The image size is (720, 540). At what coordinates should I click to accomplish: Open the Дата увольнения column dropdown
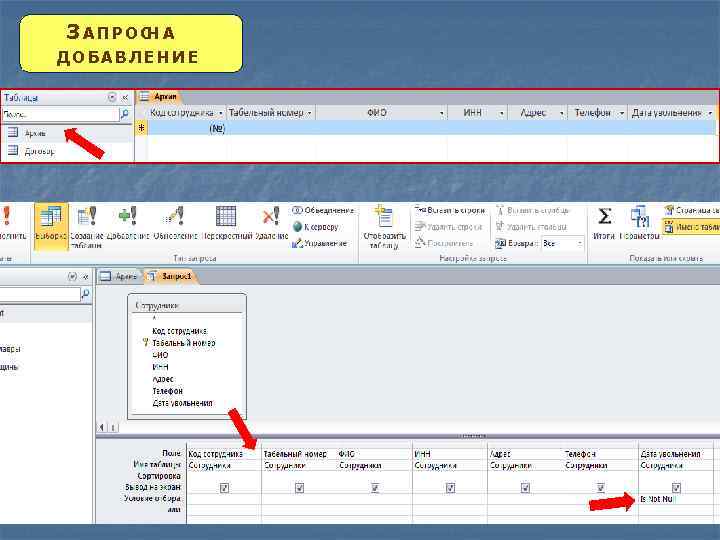(x=710, y=113)
